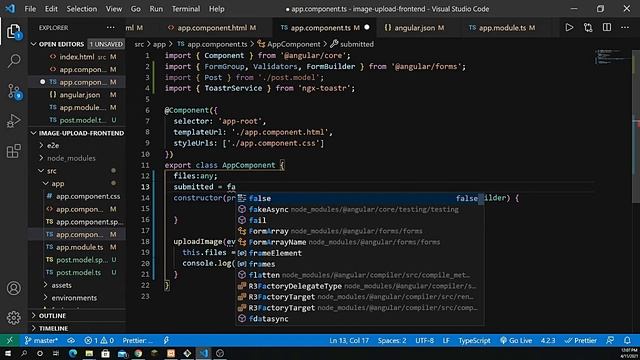
Task: Open notifications bell icon
Action: coord(627,340)
